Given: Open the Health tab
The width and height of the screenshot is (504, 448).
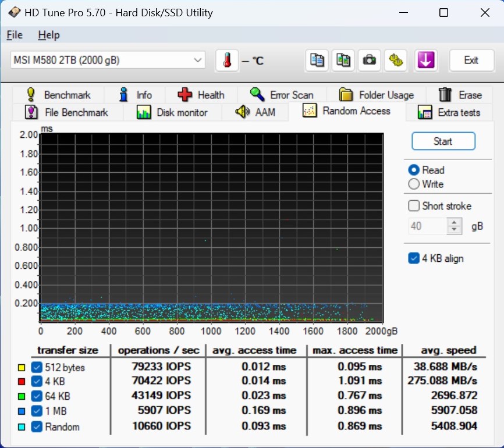Looking at the screenshot, I should pos(201,95).
